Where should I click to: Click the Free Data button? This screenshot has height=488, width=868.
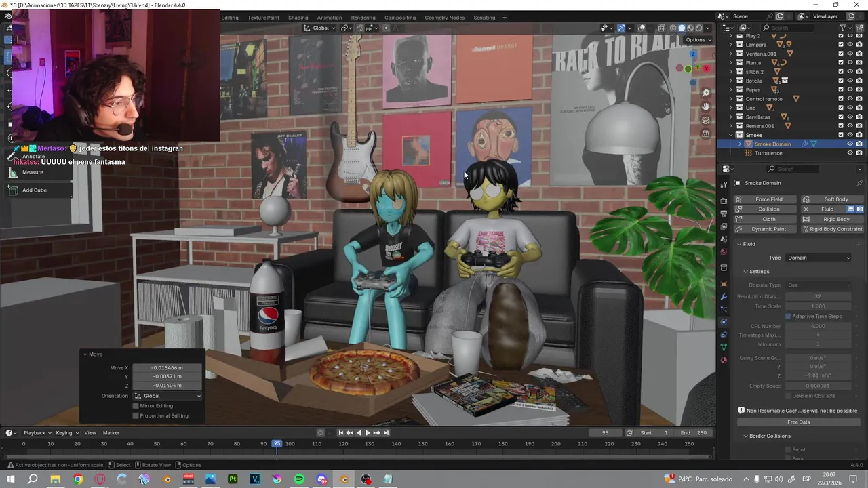tap(798, 422)
